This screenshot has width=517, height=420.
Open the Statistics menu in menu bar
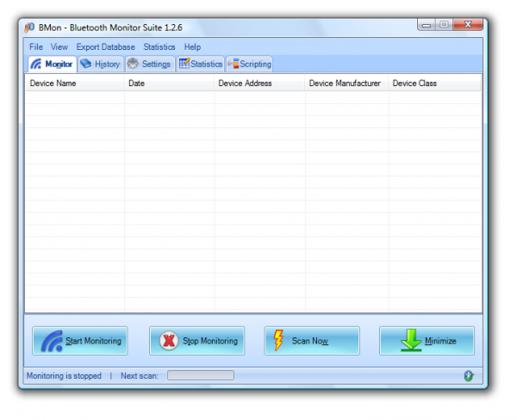pyautogui.click(x=159, y=47)
